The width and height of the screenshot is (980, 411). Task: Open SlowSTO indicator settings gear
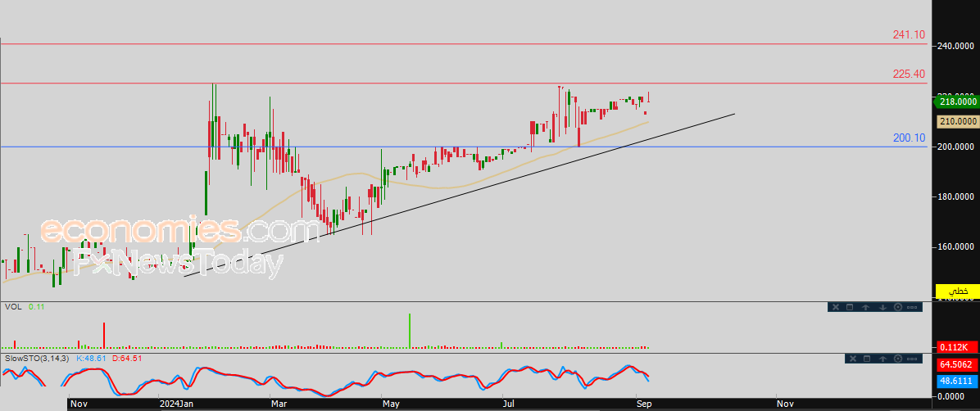click(x=899, y=359)
